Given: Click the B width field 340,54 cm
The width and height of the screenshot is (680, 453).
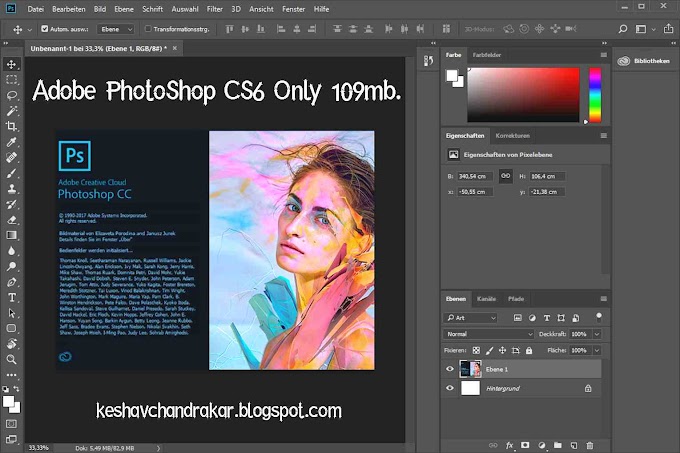Looking at the screenshot, I should click(475, 176).
